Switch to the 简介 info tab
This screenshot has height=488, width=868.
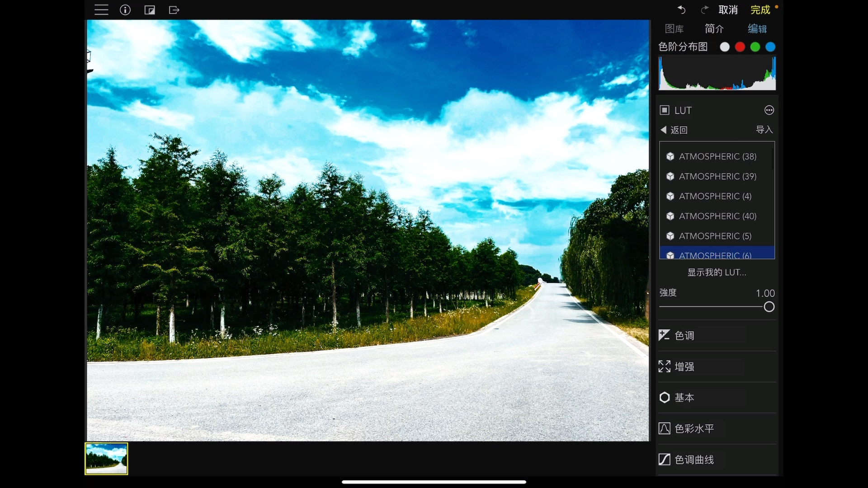(714, 29)
